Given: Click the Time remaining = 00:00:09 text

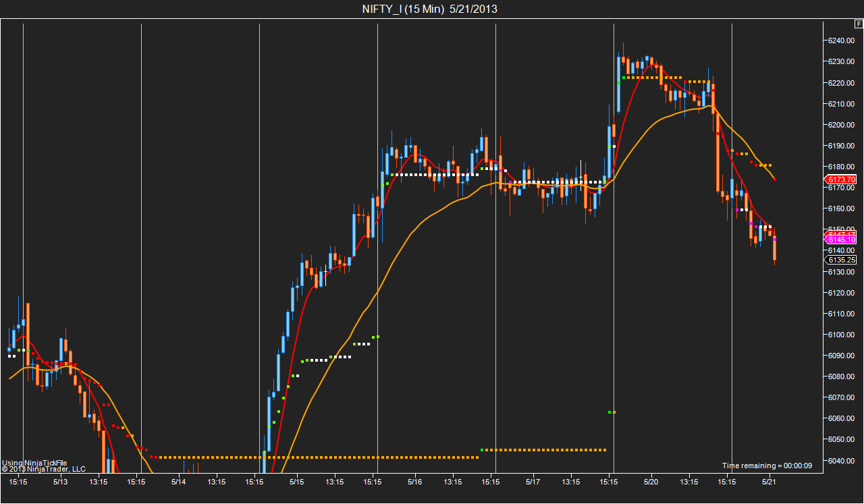Looking at the screenshot, I should 767,466.
